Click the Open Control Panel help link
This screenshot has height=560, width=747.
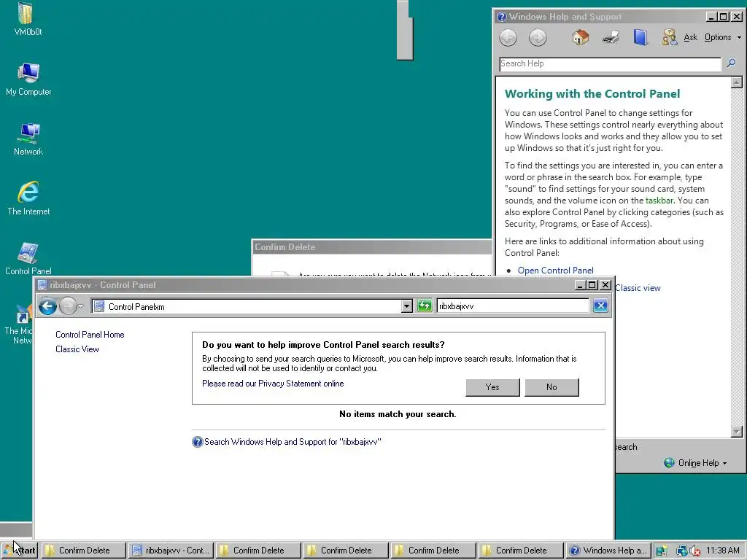tap(555, 271)
